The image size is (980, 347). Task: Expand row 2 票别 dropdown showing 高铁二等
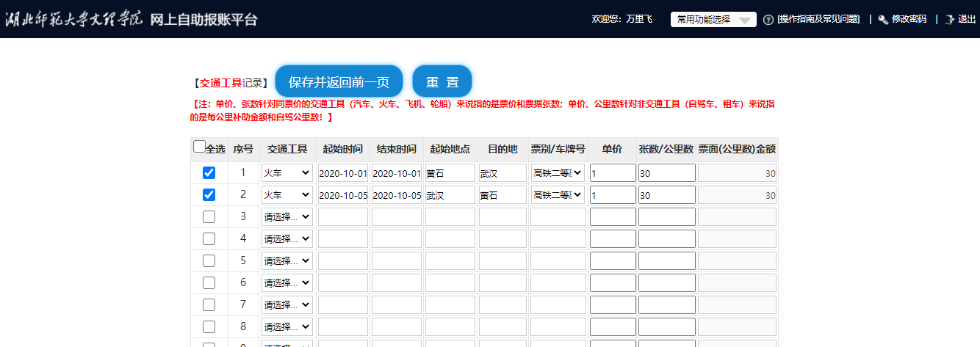558,195
